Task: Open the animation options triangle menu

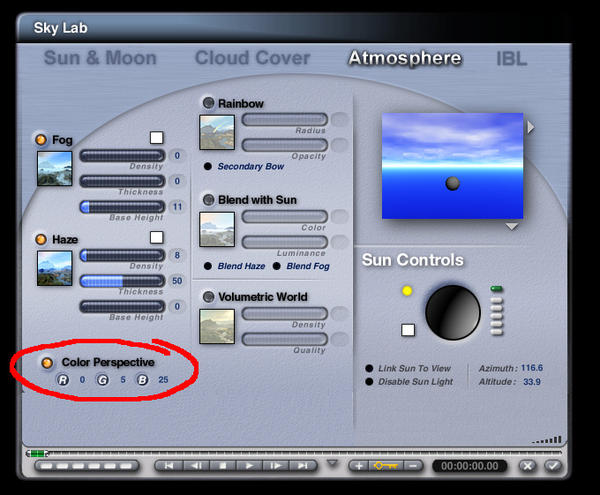Action: (333, 463)
